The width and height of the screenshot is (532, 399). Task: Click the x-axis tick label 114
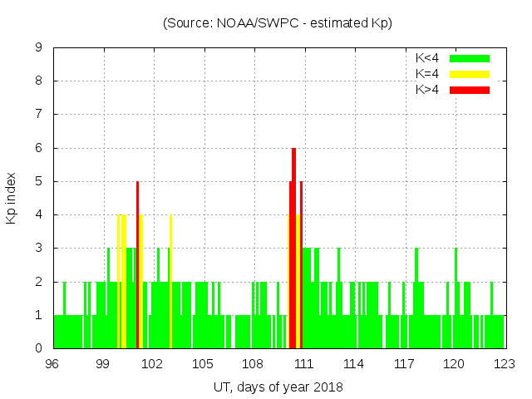[x=354, y=364]
